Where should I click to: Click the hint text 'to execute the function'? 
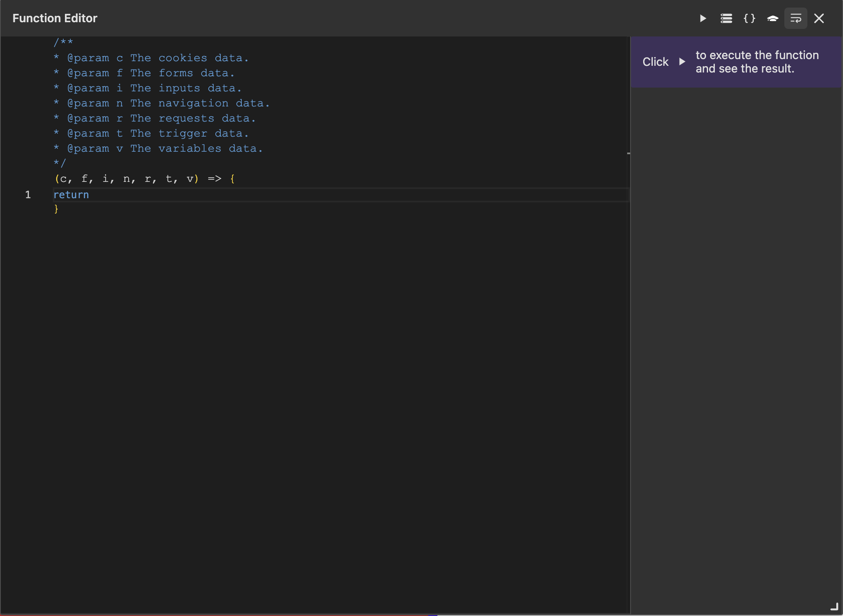(x=757, y=55)
